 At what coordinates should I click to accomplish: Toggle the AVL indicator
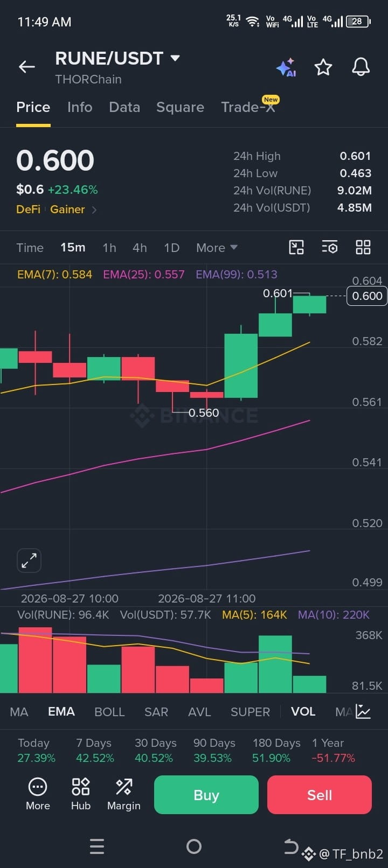pyautogui.click(x=199, y=712)
